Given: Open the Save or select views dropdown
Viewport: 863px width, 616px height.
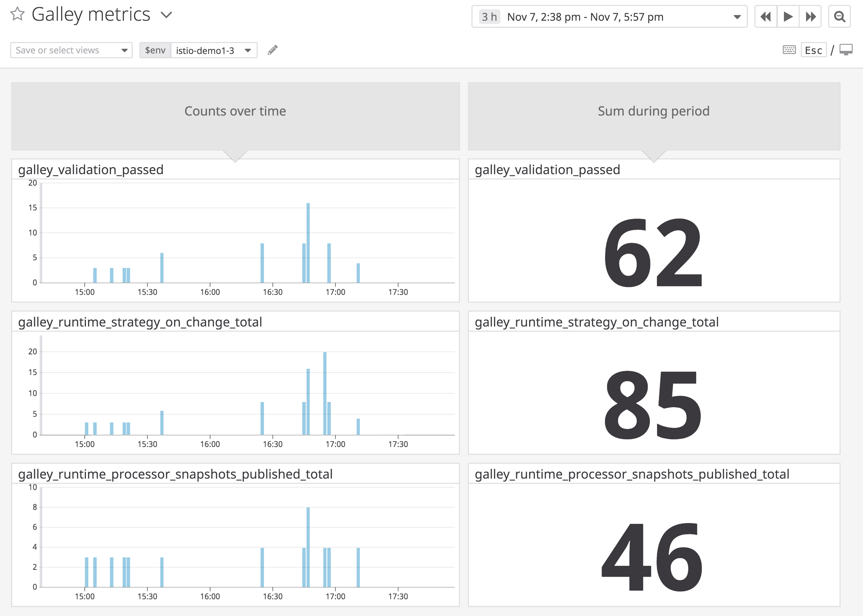Looking at the screenshot, I should pos(71,50).
